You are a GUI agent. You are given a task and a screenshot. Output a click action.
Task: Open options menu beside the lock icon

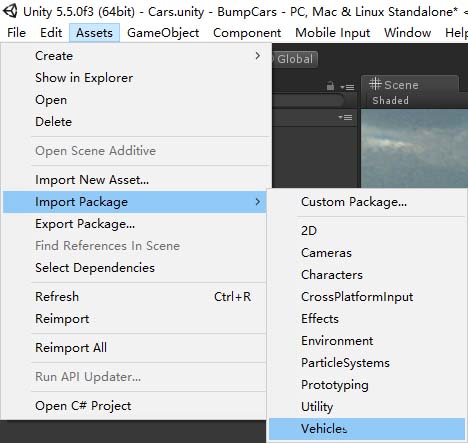pos(347,87)
